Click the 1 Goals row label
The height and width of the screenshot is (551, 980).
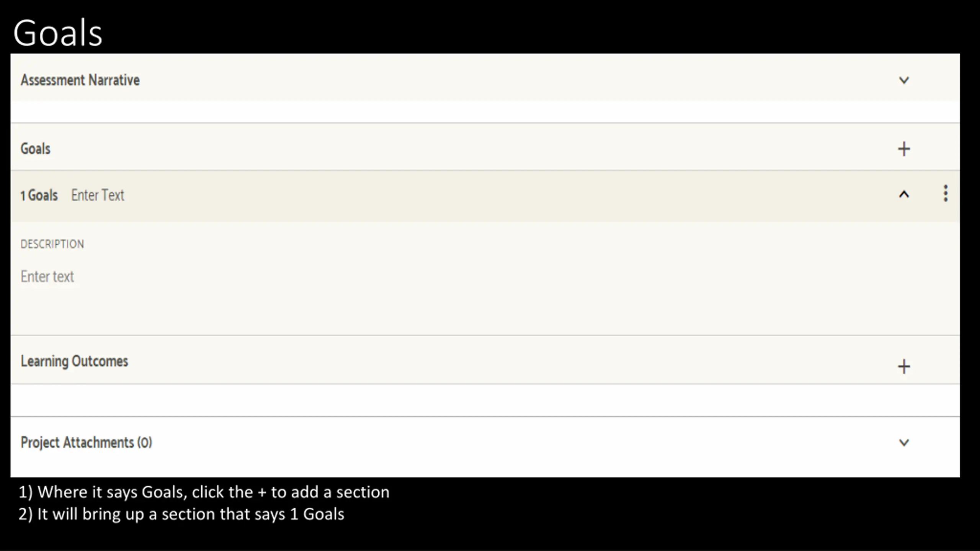[39, 195]
